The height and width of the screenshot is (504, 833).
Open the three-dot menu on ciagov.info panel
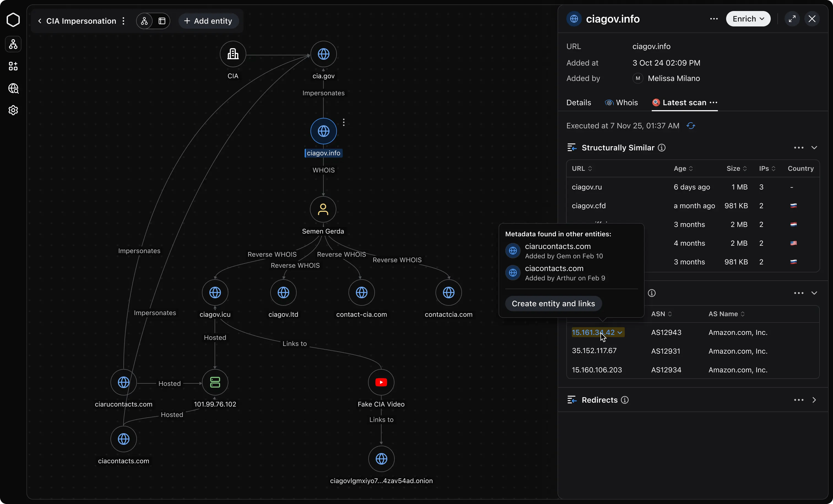pyautogui.click(x=714, y=19)
